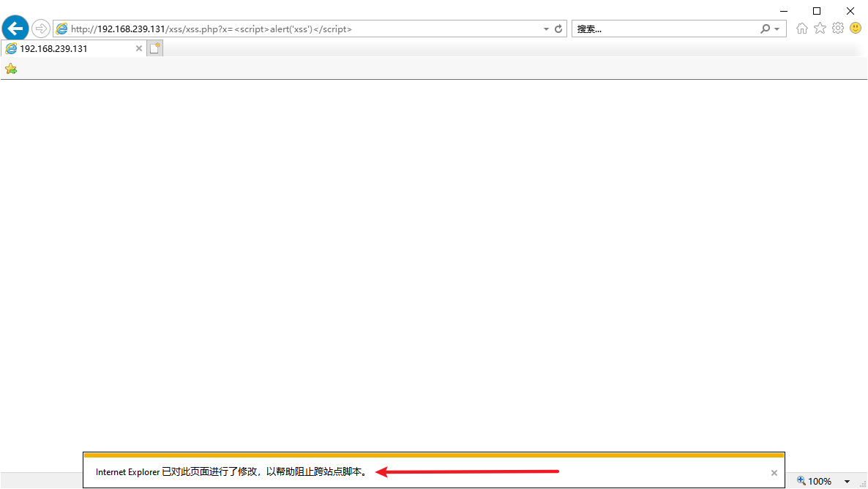The height and width of the screenshot is (489, 868).
Task: Refresh the current page
Action: click(558, 29)
